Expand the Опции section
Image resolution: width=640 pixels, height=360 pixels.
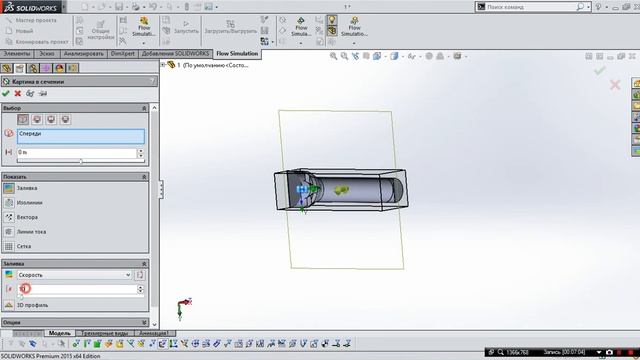point(144,322)
